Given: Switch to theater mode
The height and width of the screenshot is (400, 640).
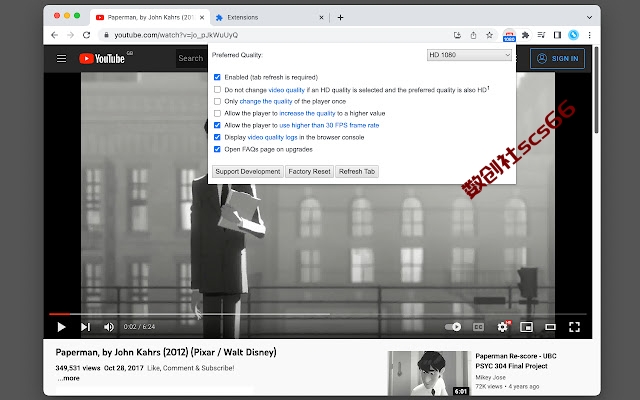Looking at the screenshot, I should pyautogui.click(x=550, y=327).
